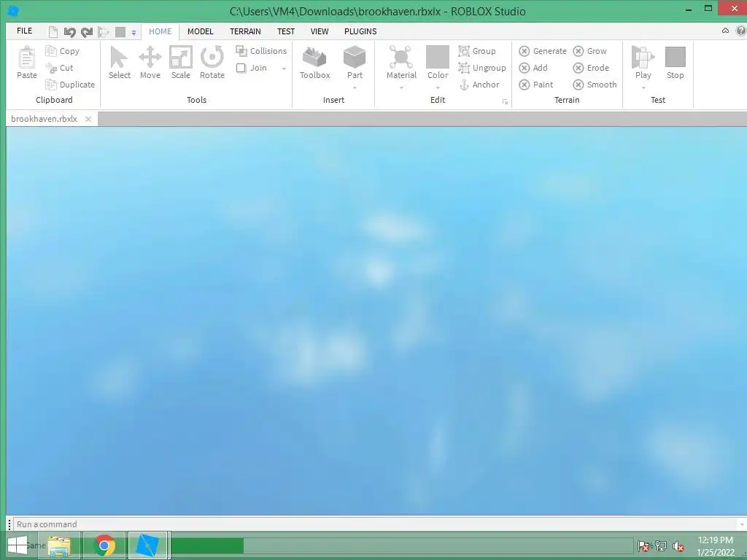Anchor the selected part
747x560 pixels.
(479, 85)
